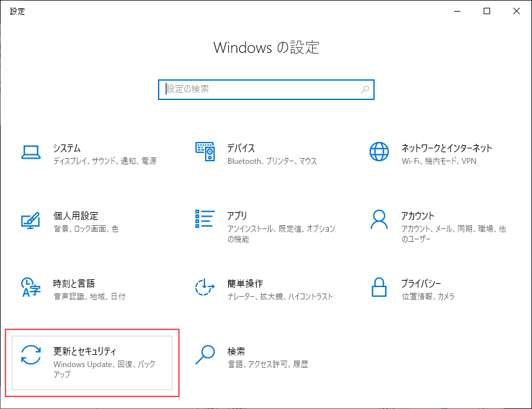
Task: Click the text 言語、アクセス許可、履歴
Action: 268,364
